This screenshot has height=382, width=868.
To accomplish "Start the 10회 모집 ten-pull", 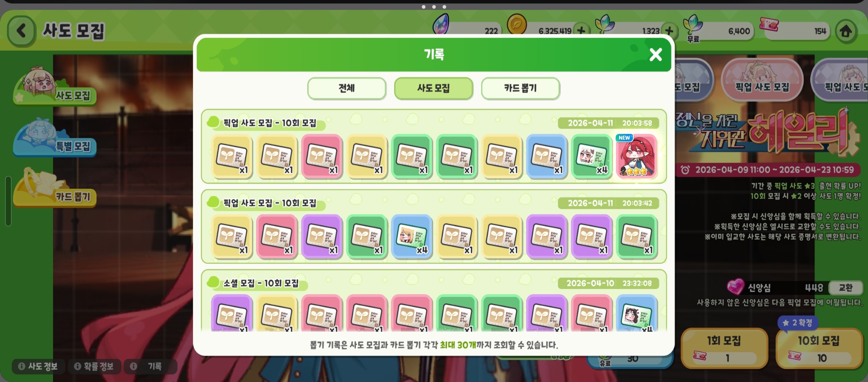I will tap(819, 348).
